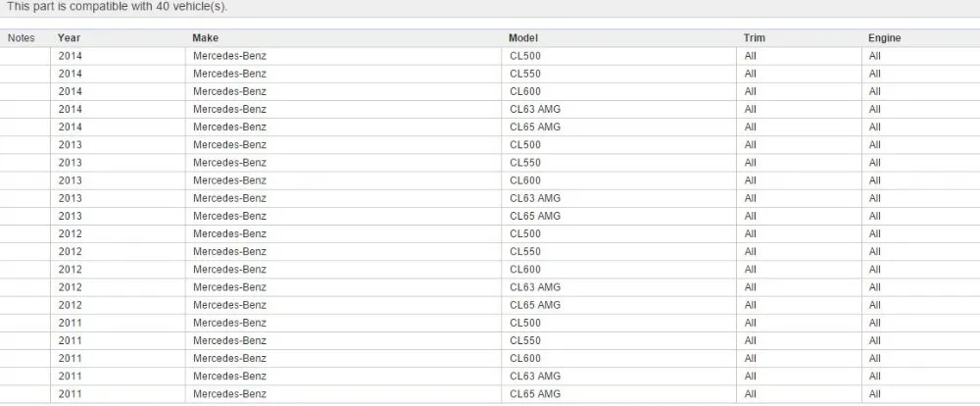Click Mercedes-Benz in the 2013 CL500 row

click(229, 145)
